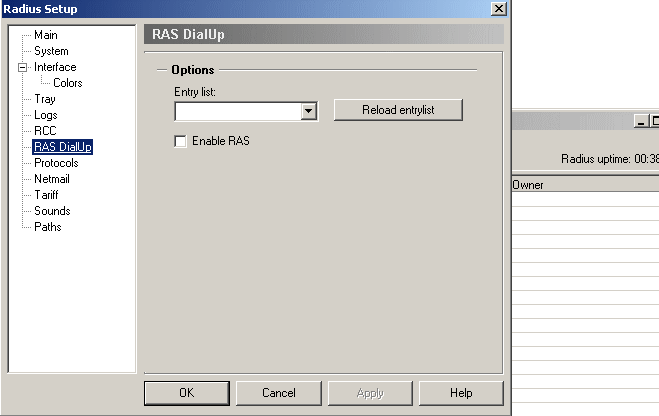Image resolution: width=659 pixels, height=416 pixels.
Task: Click the Reload entrylist button
Action: [x=398, y=109]
